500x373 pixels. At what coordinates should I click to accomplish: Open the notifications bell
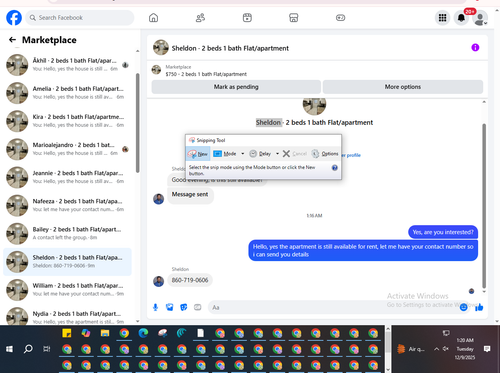pos(461,18)
